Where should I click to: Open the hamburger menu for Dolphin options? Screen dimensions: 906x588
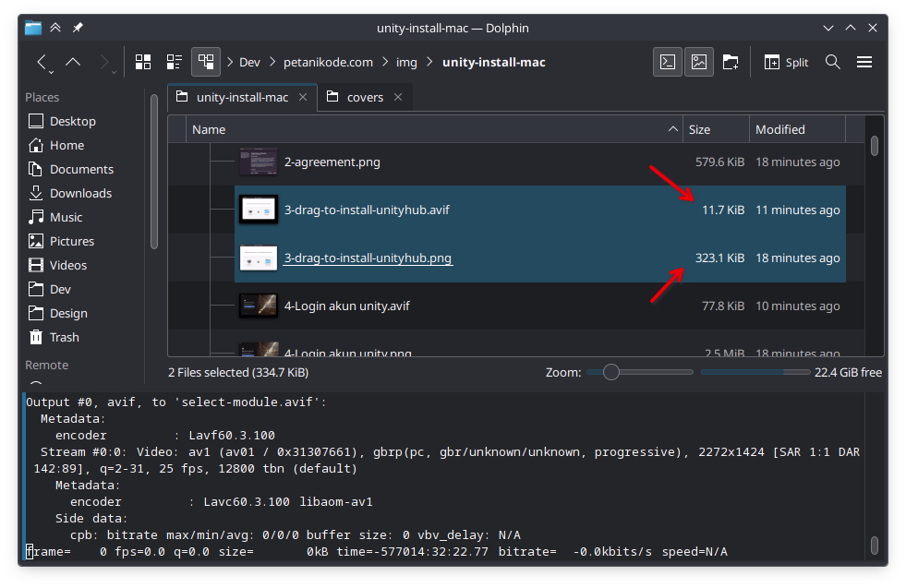[x=864, y=62]
